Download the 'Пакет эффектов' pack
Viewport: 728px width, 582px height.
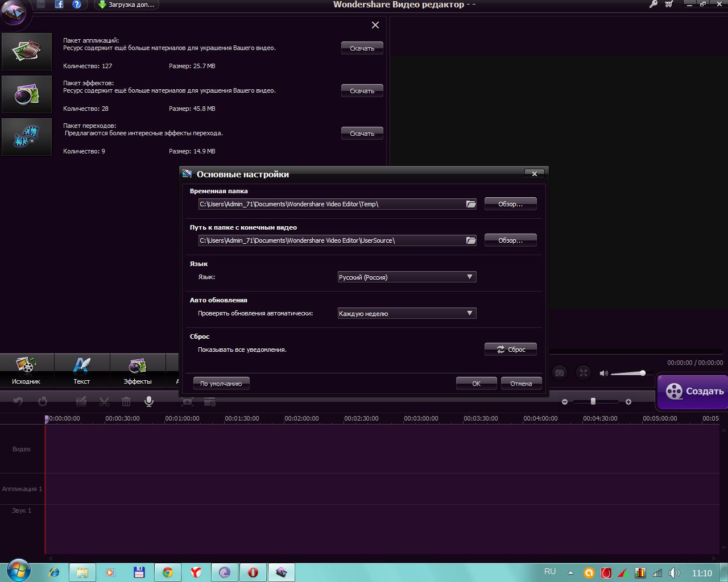(362, 91)
